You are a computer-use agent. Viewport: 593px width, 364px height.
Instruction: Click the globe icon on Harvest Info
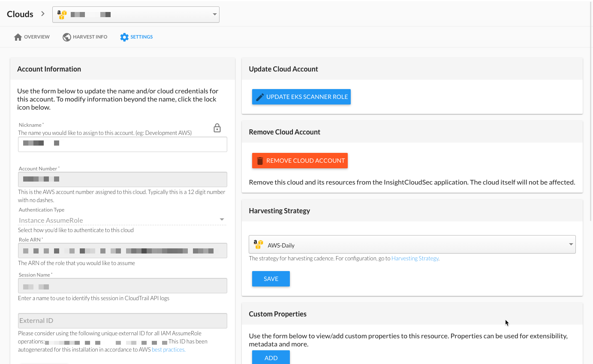coord(66,37)
